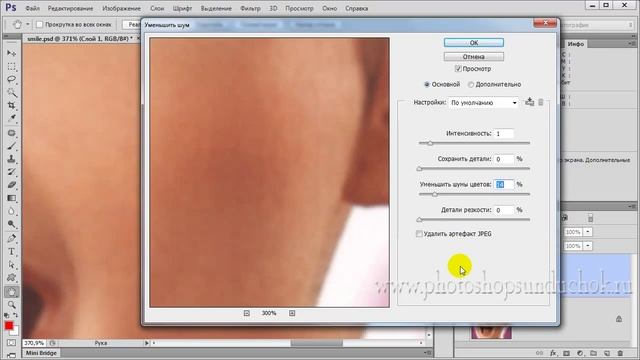This screenshot has height=360, width=640.
Task: Select the Path Selection tool
Action: [x=11, y=264]
